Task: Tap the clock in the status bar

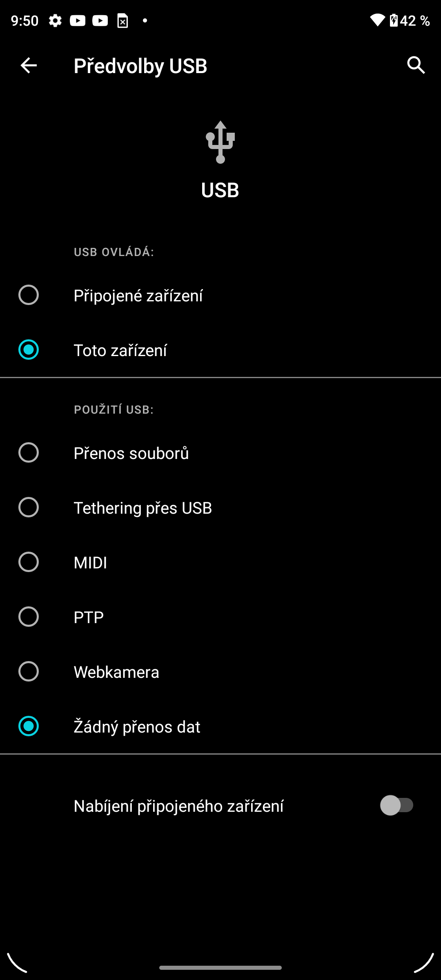Action: 23,20
